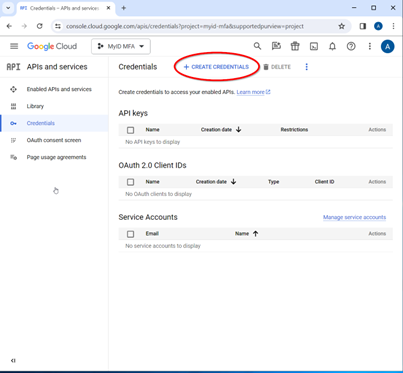Click the Restrictions column header
Screen dimensions: 403x373
point(294,130)
